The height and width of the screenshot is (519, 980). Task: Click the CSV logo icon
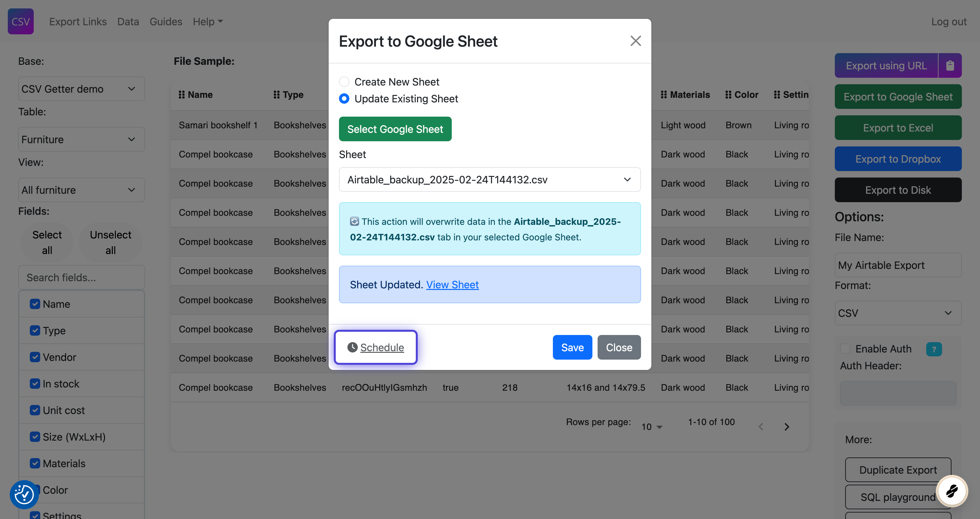(x=20, y=21)
